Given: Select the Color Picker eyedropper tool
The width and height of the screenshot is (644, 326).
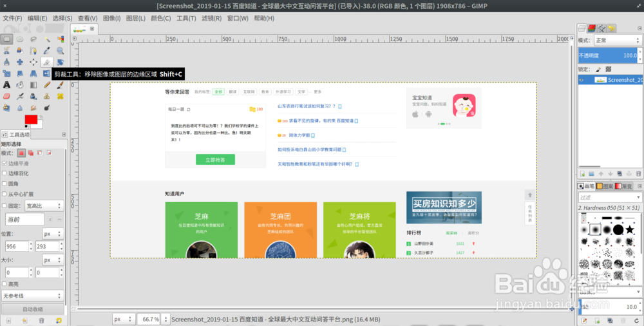Looking at the screenshot, I should [47, 50].
